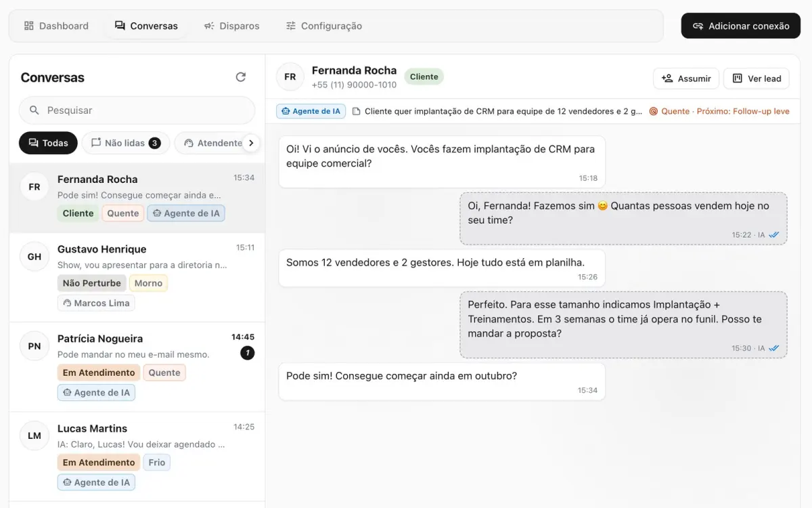Refresh the conversations list icon
The image size is (812, 508).
coord(240,77)
